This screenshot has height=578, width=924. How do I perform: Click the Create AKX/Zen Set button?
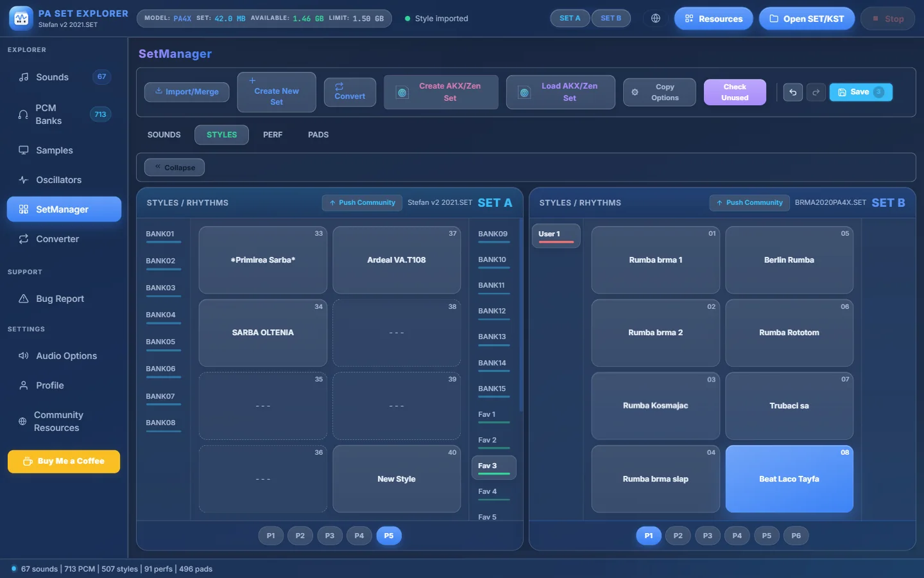(x=441, y=92)
